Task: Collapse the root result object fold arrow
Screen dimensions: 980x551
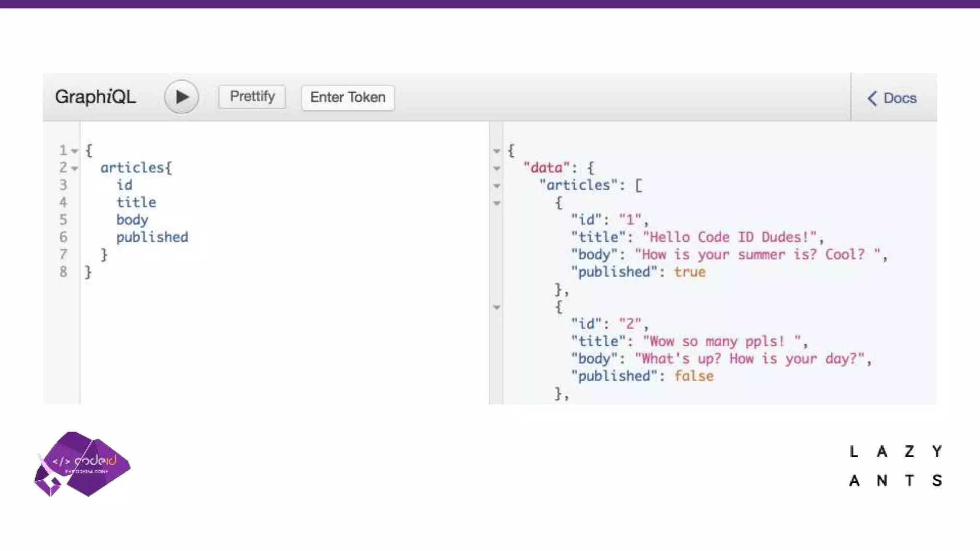Action: (x=497, y=151)
